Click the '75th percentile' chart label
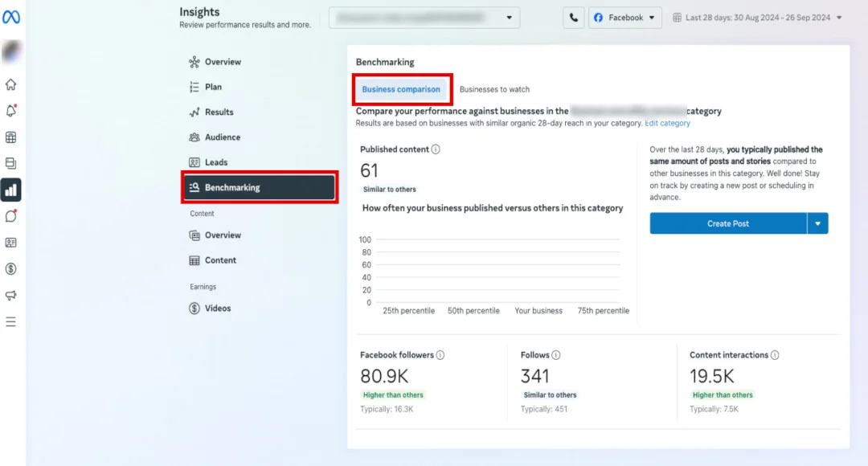Viewport: 868px width, 466px height. click(x=603, y=311)
